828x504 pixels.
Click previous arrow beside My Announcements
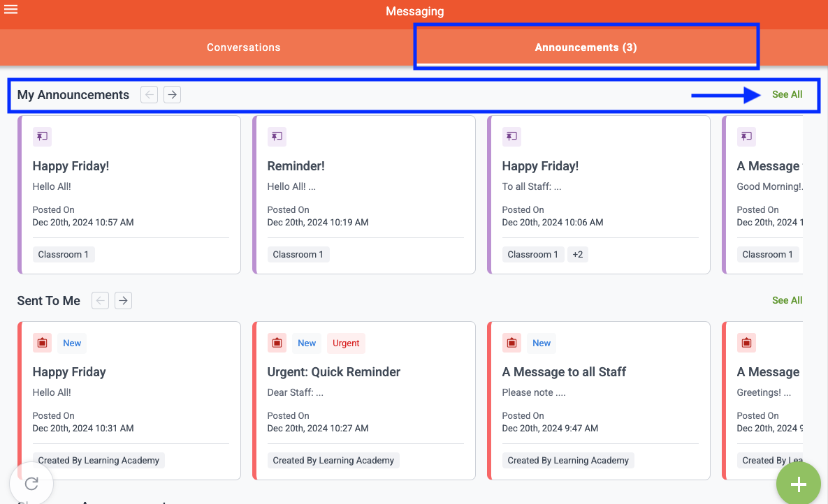(149, 95)
